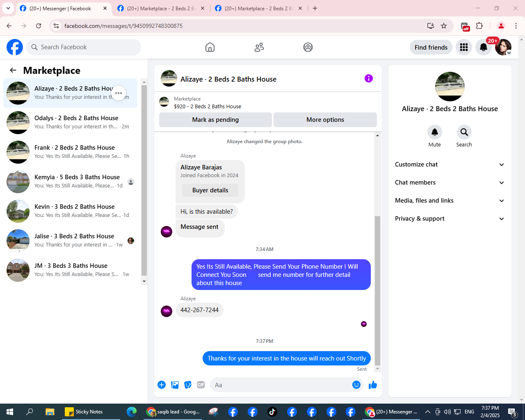This screenshot has width=525, height=420.
Task: Open Buyer details for Alizaye Barajas
Action: [210, 190]
